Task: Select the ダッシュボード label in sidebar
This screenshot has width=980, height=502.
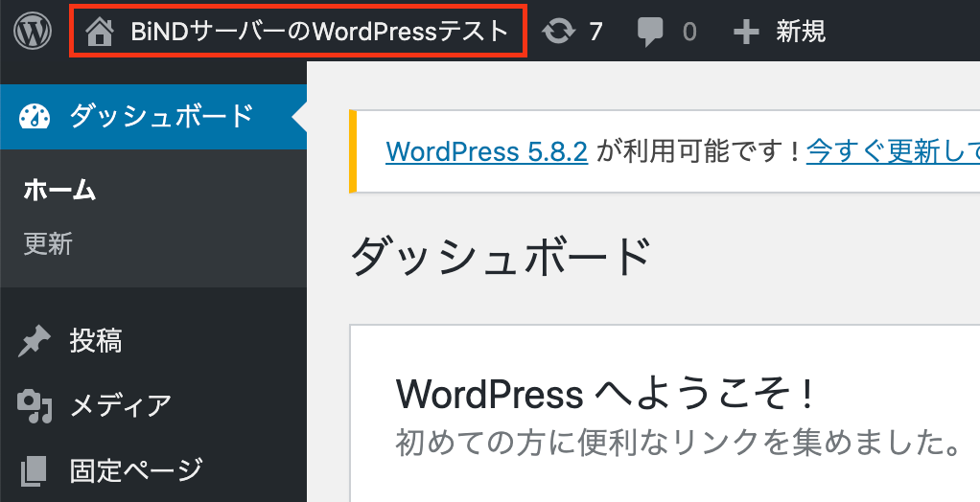Action: tap(161, 117)
